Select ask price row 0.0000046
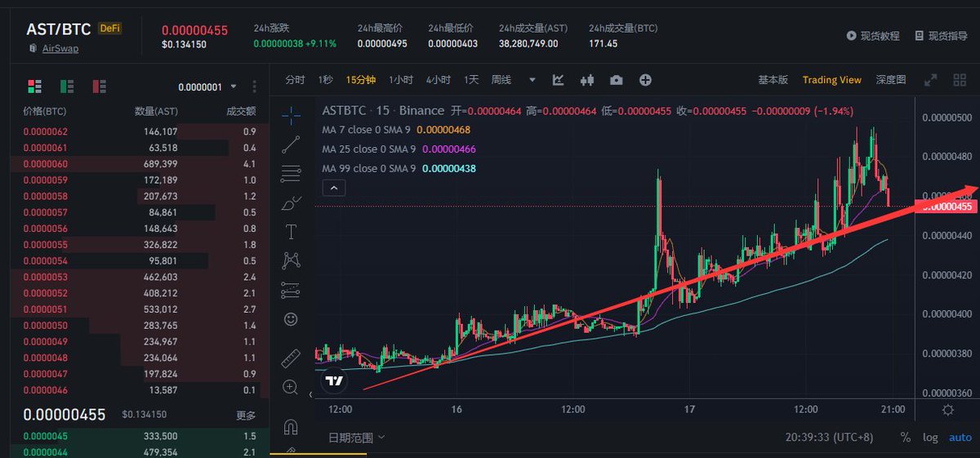This screenshot has width=980, height=458. pos(140,390)
